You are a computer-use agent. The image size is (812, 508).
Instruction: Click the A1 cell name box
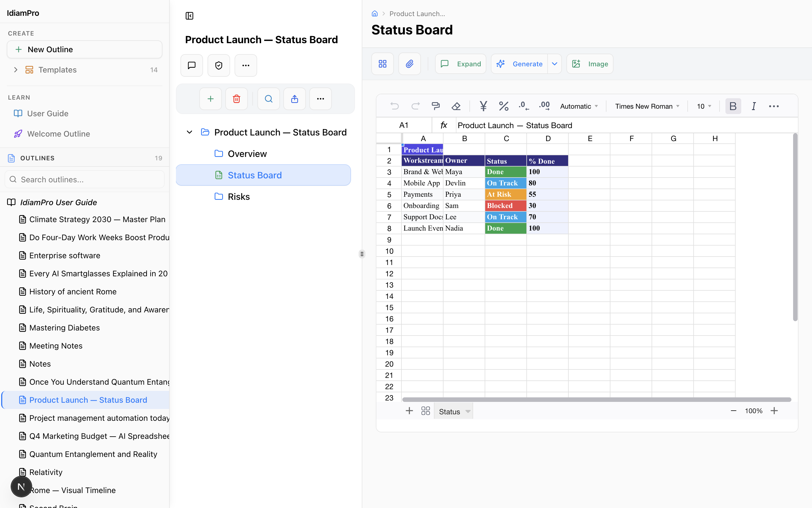click(404, 125)
